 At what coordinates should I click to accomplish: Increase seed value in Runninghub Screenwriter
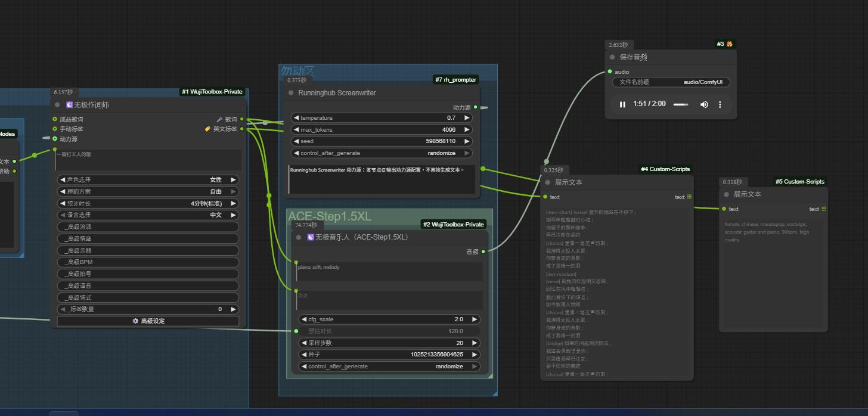[x=467, y=141]
